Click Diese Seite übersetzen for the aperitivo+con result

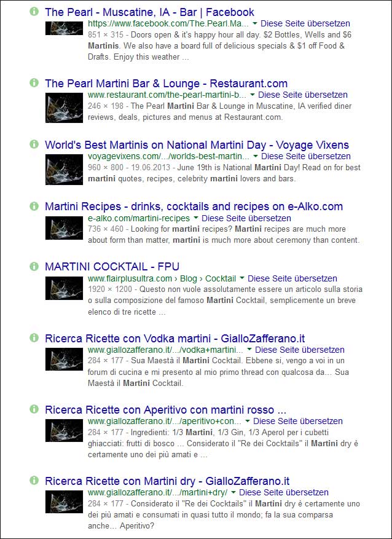tap(298, 421)
